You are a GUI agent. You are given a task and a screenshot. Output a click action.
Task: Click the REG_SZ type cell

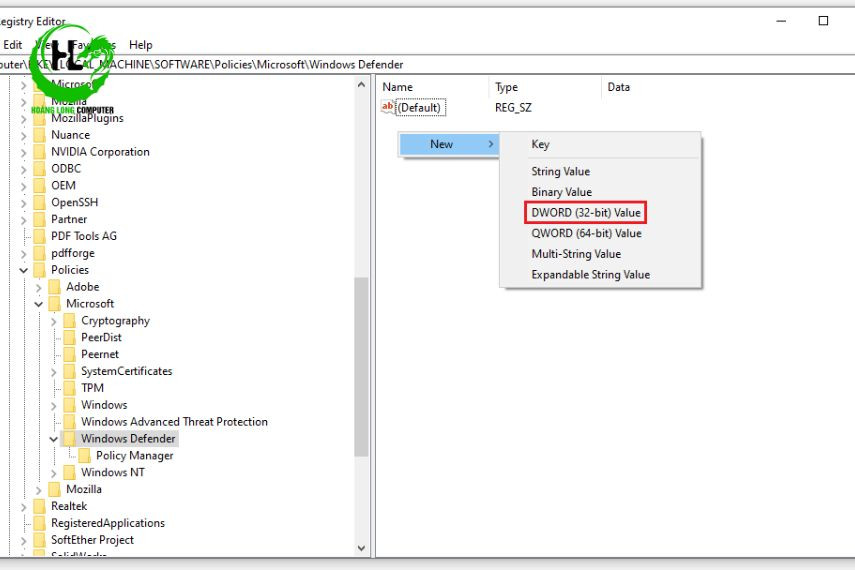coord(513,107)
